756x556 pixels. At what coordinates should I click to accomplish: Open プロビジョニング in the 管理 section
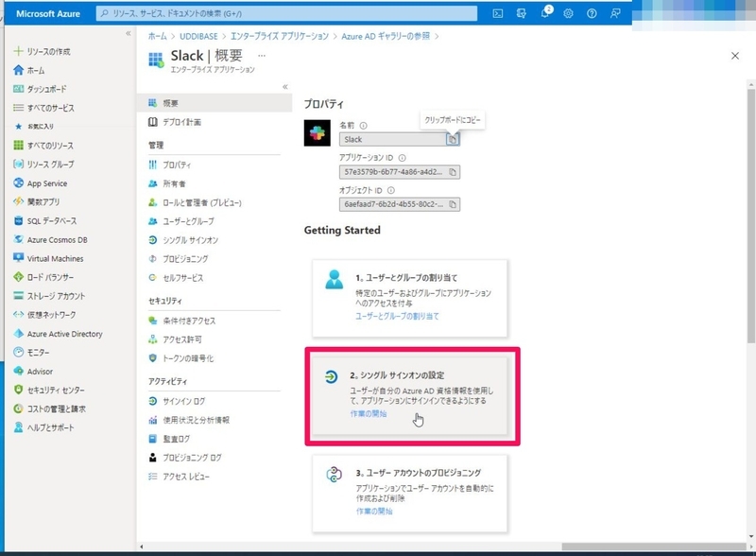click(184, 259)
